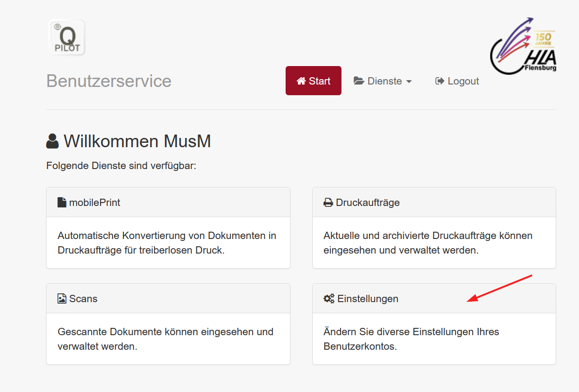This screenshot has width=579, height=392.
Task: Expand the Dienste dropdown caret
Action: click(409, 82)
